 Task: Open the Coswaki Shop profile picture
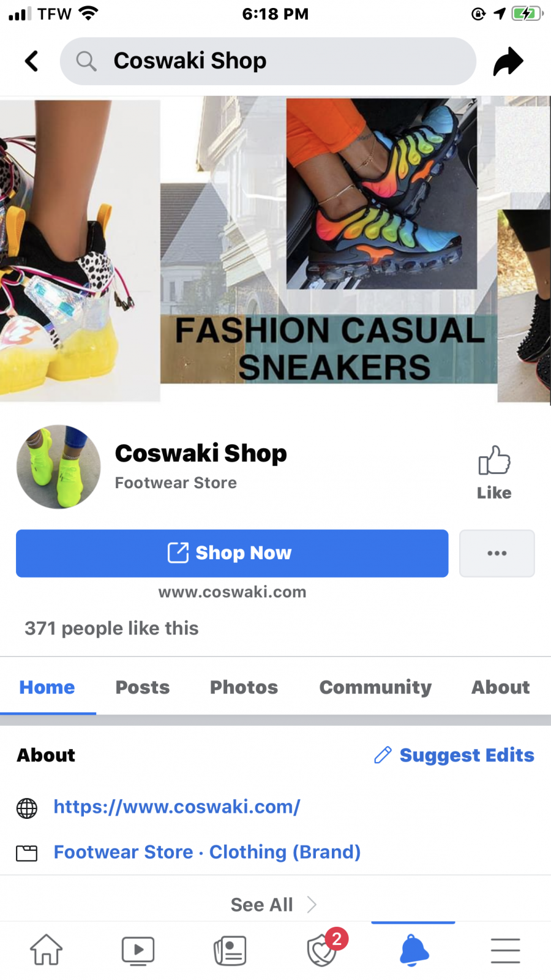coord(59,467)
